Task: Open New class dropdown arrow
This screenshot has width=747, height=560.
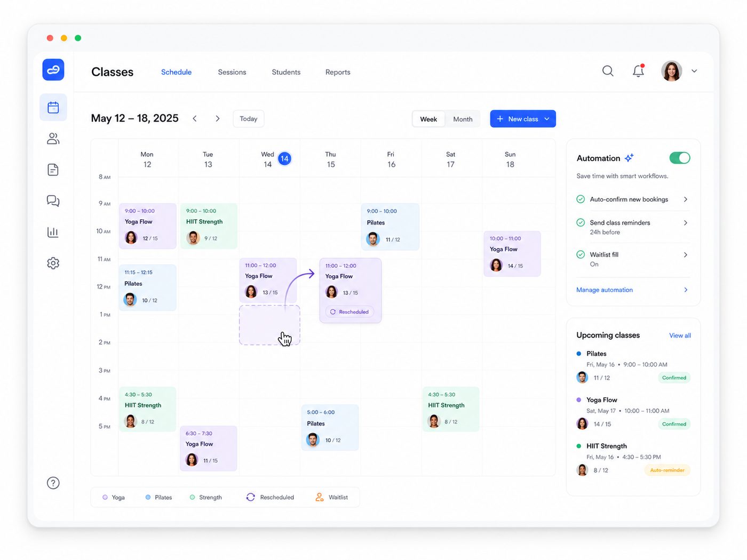Action: (x=547, y=119)
